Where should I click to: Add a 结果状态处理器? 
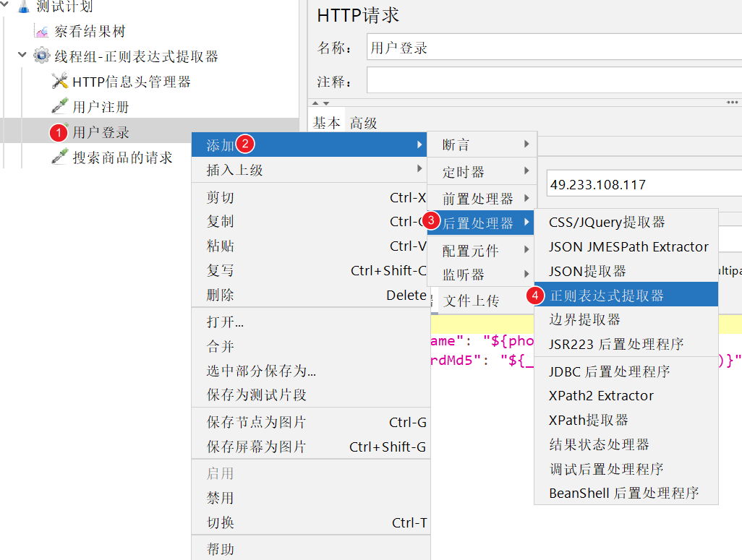coord(626,444)
